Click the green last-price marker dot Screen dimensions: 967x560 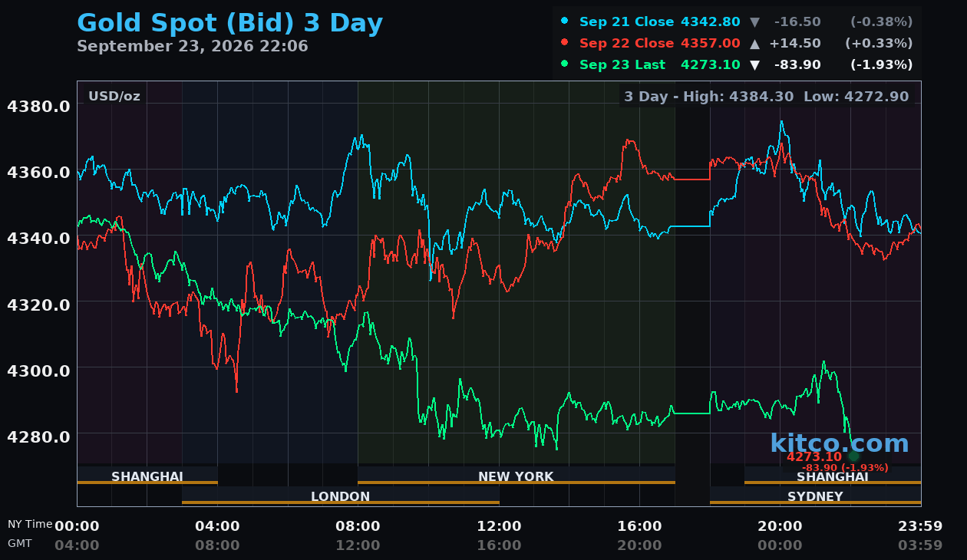coord(853,456)
